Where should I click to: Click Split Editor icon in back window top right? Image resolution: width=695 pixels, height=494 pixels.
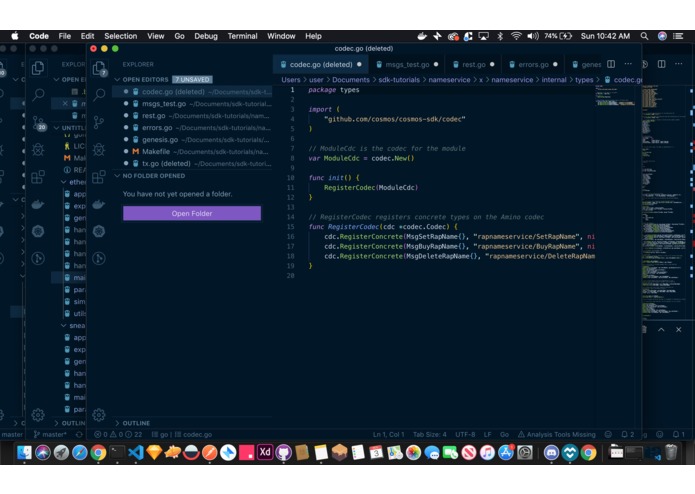[661, 64]
